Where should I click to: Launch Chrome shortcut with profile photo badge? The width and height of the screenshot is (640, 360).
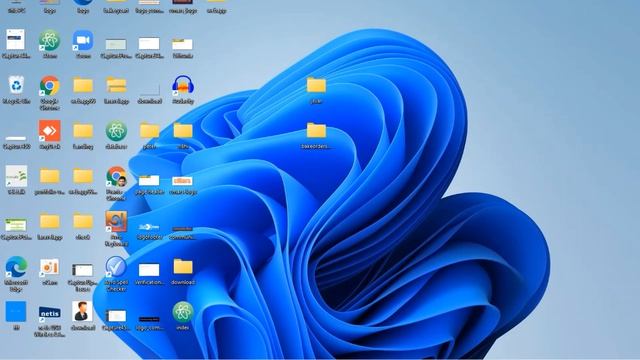tap(116, 176)
